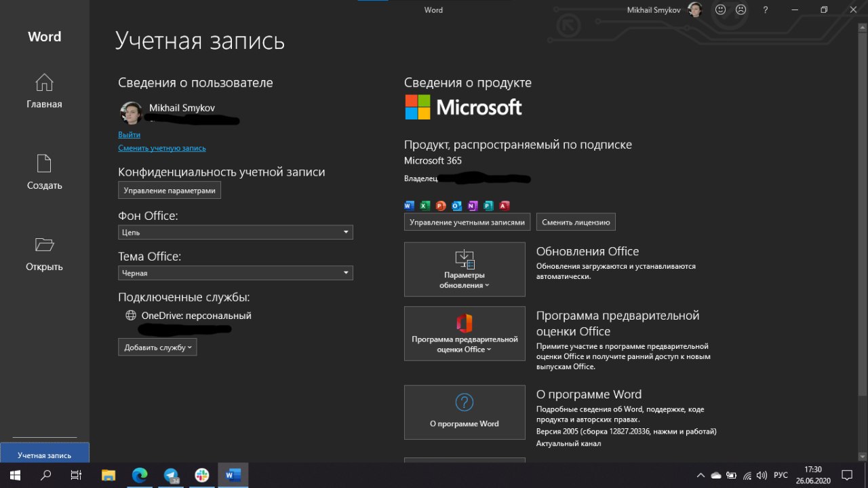Open File Explorer from the taskbar
868x488 pixels.
108,475
